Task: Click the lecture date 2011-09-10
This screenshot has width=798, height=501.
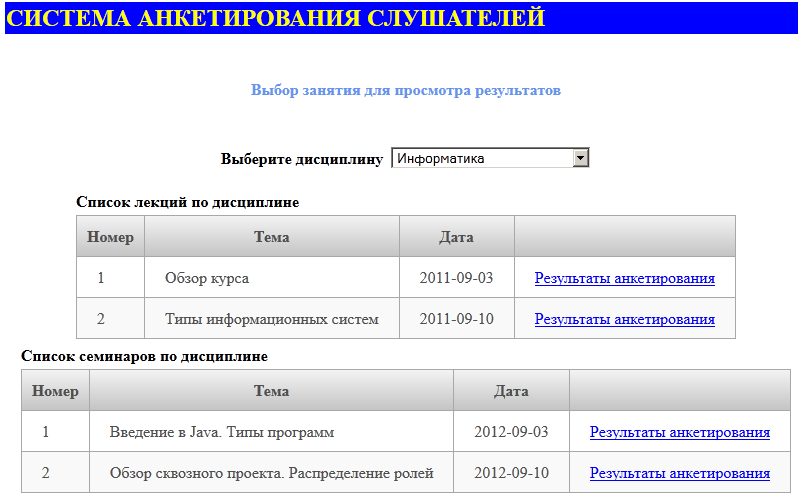Action: [457, 319]
